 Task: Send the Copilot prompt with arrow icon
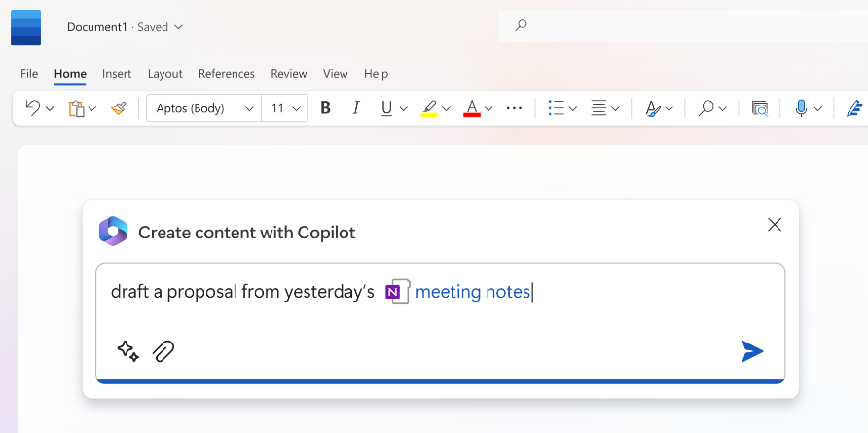752,351
